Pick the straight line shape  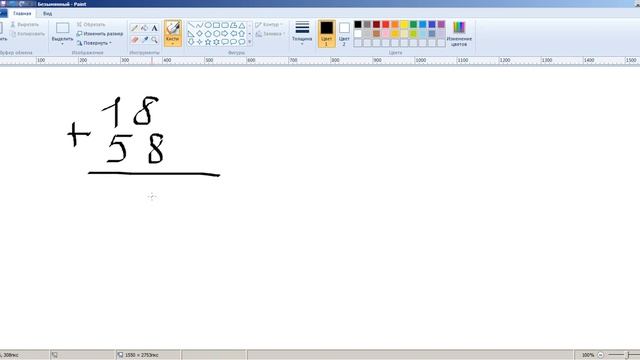pyautogui.click(x=191, y=25)
